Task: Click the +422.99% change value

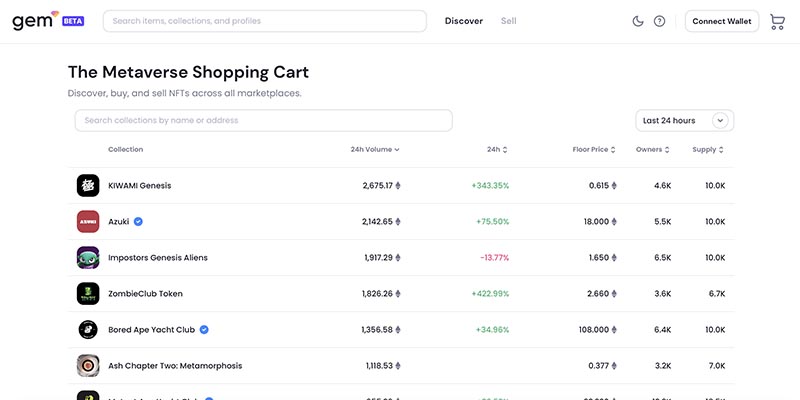Action: [x=490, y=294]
